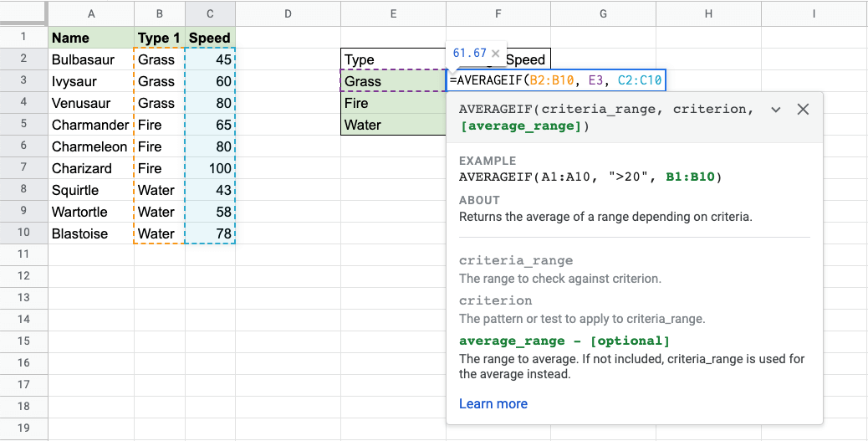868x441 pixels.
Task: Select column D header
Action: click(x=288, y=13)
